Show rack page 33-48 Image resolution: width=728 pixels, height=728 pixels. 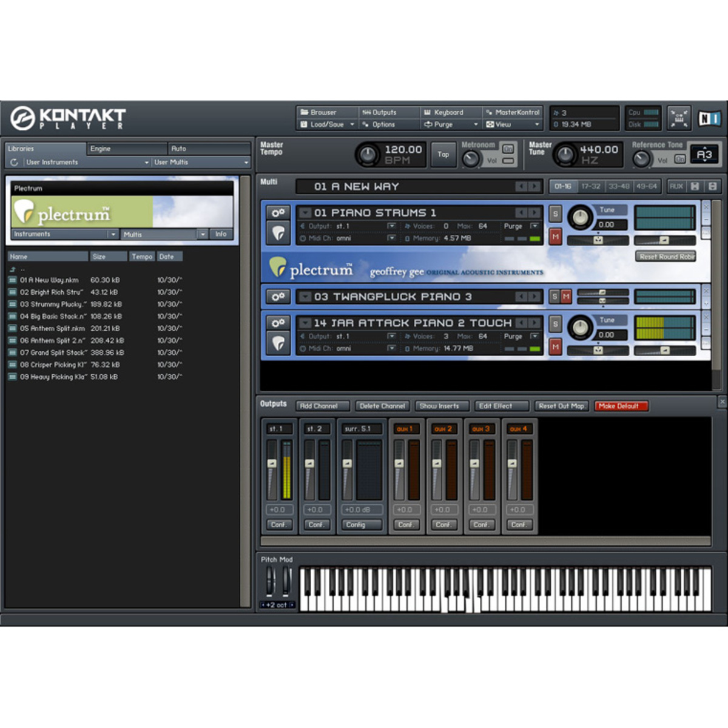pyautogui.click(x=619, y=186)
